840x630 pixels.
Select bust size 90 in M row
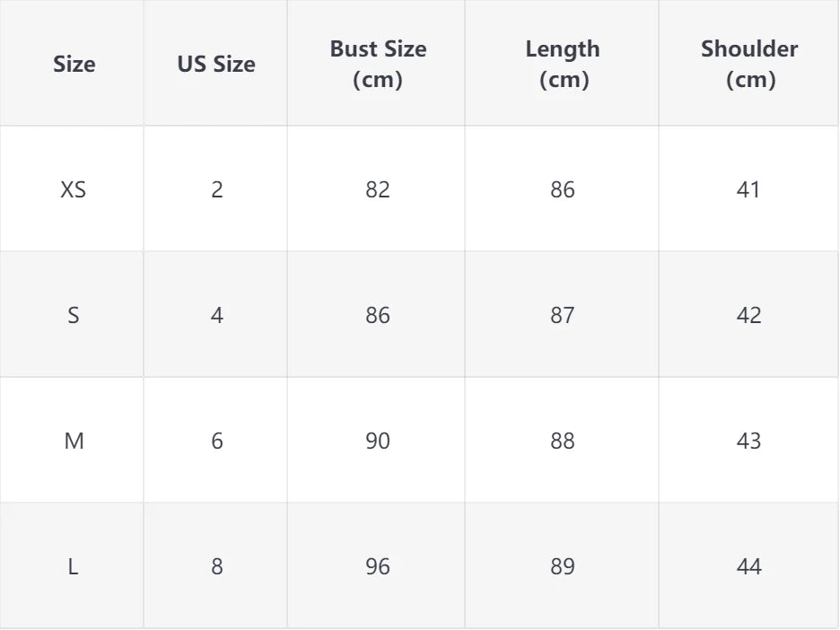click(378, 441)
